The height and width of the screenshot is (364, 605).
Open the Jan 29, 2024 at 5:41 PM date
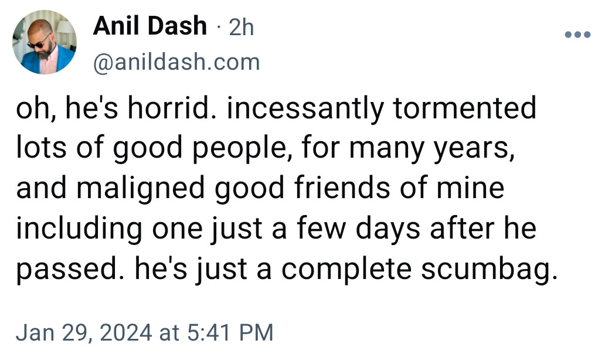(x=145, y=332)
